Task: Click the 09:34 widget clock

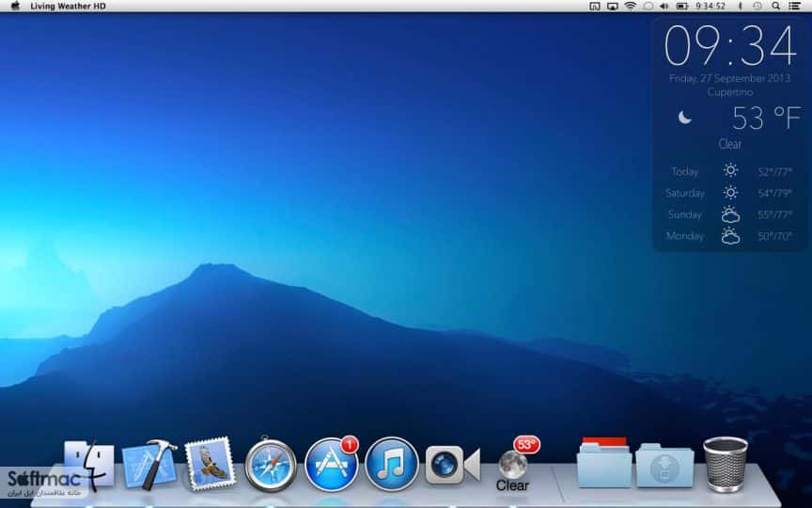Action: pos(730,45)
